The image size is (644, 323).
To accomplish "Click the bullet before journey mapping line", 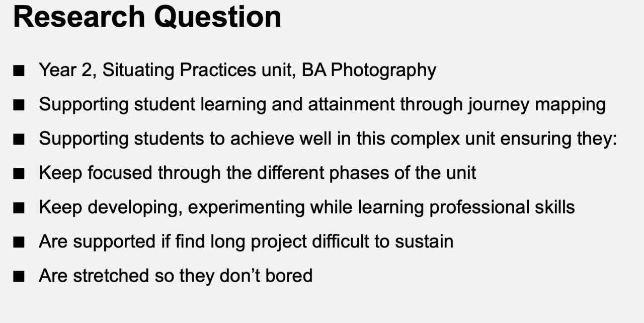I will pos(19,105).
